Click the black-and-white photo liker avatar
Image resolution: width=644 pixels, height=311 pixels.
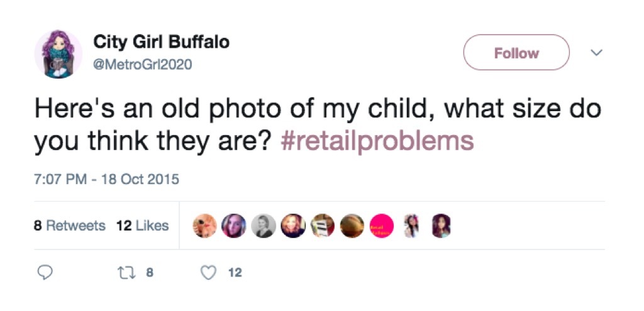[x=264, y=226]
